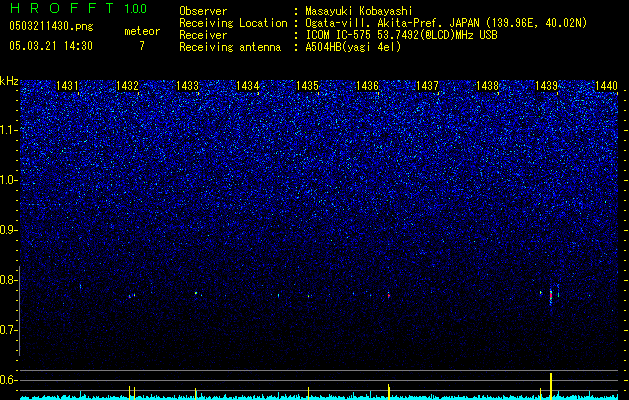Click the HROFFT 1.00 title text

(x=78, y=8)
